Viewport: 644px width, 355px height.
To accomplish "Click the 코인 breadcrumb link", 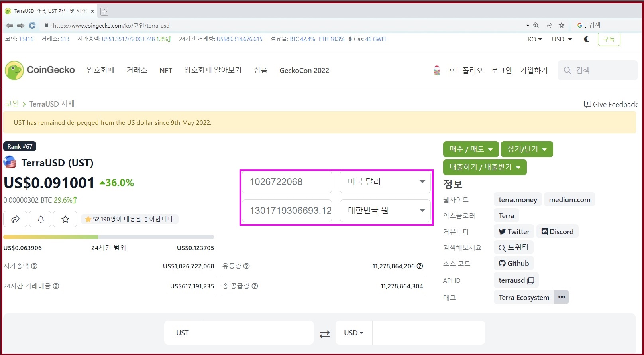I will coord(12,104).
